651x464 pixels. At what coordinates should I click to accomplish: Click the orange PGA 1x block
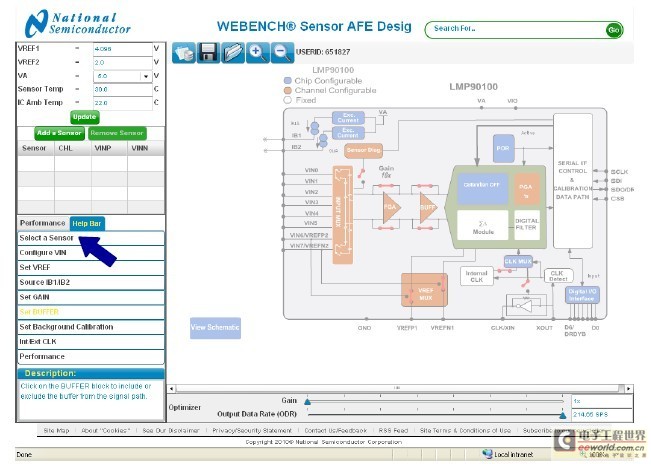[x=526, y=189]
